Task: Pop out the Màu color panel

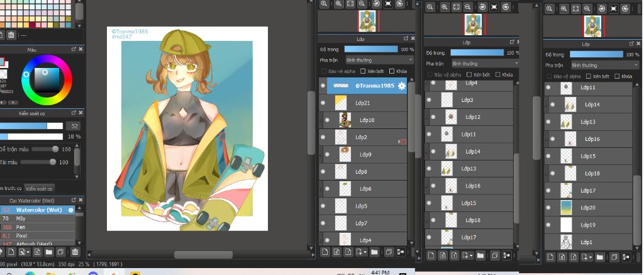Action: click(74, 49)
